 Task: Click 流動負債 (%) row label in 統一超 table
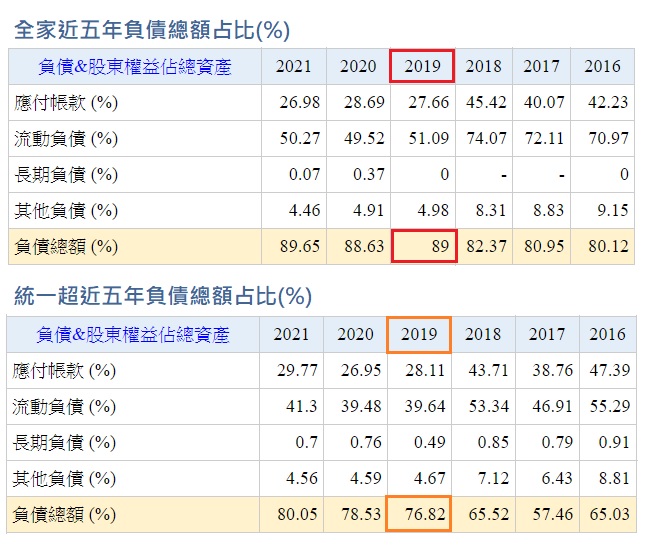[x=64, y=406]
